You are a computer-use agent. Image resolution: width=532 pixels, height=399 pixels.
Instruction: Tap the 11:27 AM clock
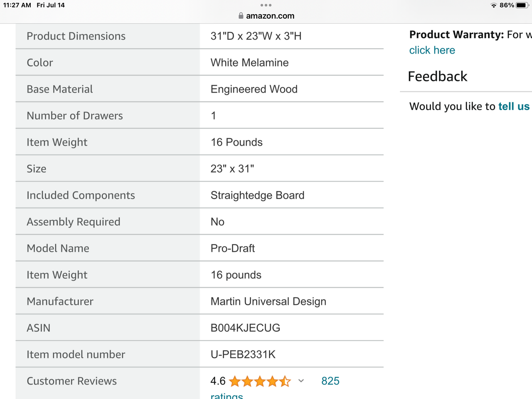(17, 5)
